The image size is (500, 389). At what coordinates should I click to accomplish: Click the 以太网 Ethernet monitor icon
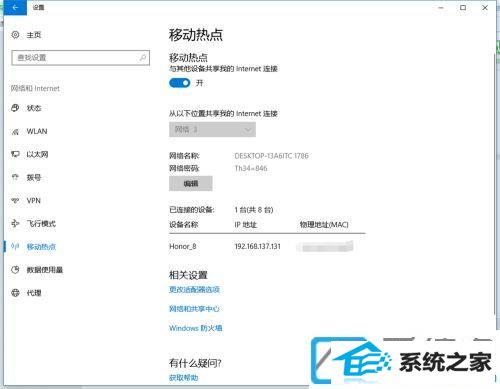click(x=15, y=154)
